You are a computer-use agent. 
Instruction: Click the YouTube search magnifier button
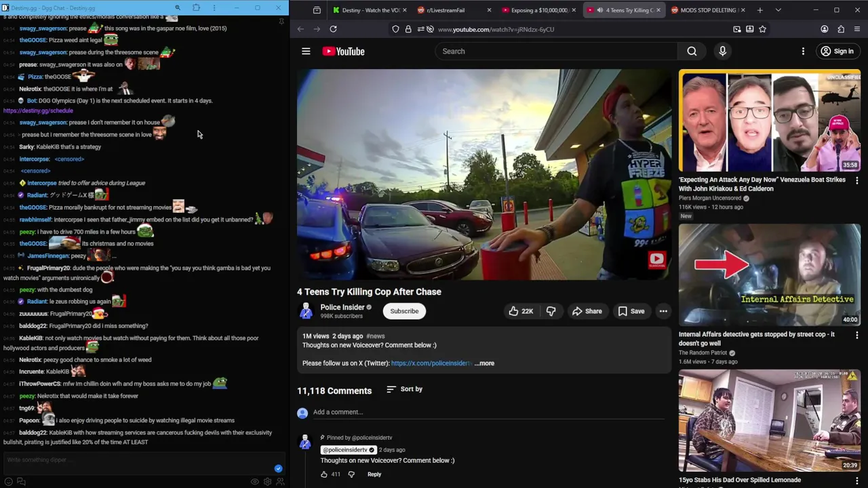(x=692, y=52)
